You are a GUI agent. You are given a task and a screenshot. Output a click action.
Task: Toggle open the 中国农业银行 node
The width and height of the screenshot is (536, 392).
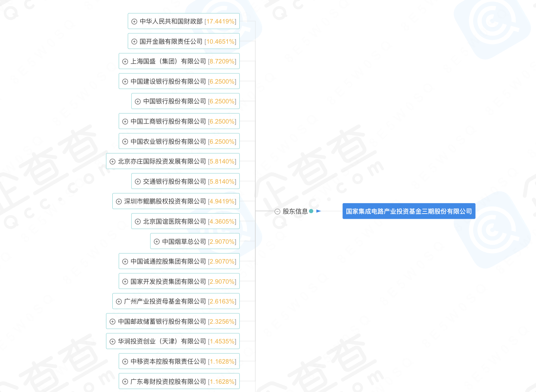125,141
